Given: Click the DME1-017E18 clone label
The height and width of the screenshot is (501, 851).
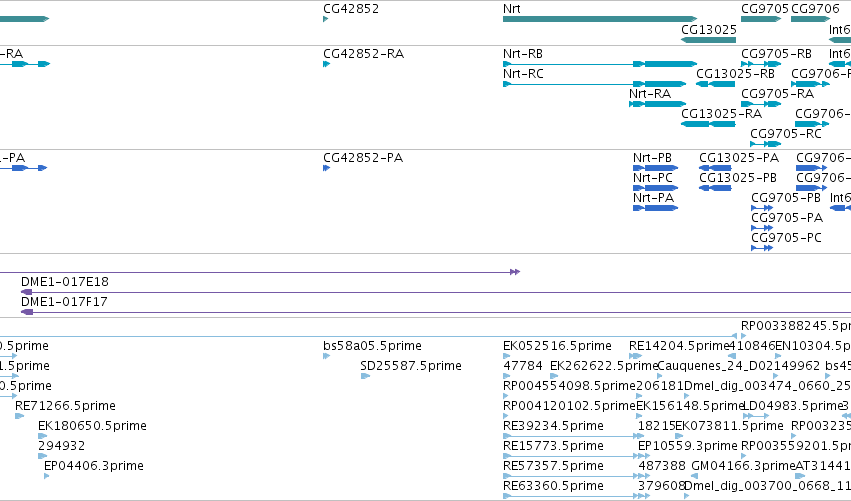Looking at the screenshot, I should tap(65, 282).
